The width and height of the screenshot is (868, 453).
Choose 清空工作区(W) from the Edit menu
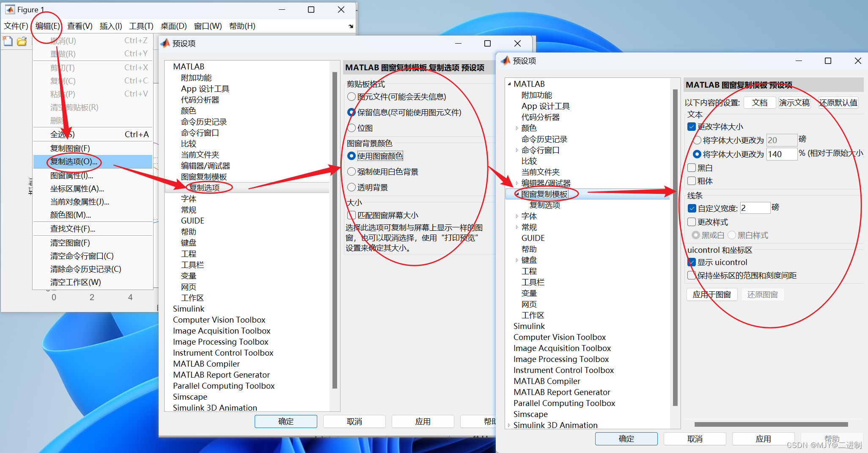click(x=93, y=282)
